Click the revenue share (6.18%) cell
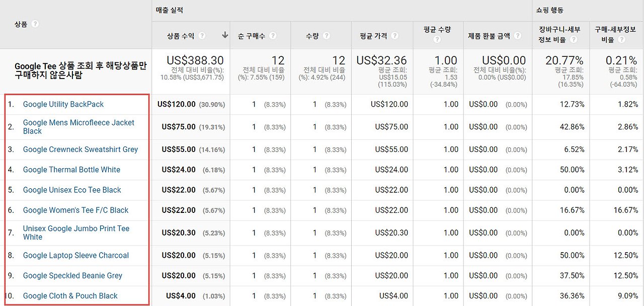Screen dimensions: 644x306 [214, 170]
